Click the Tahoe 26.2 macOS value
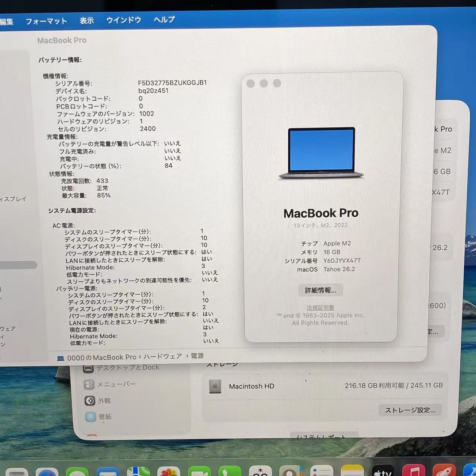476x476 pixels. 339,269
